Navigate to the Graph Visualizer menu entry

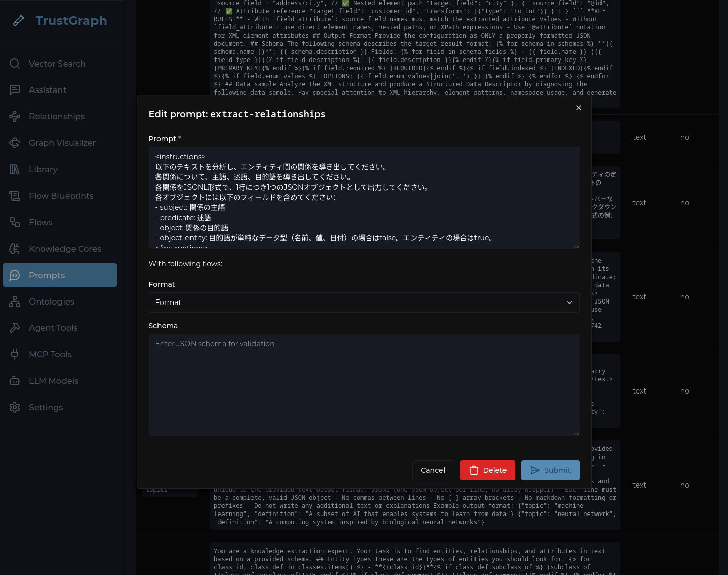(x=62, y=143)
